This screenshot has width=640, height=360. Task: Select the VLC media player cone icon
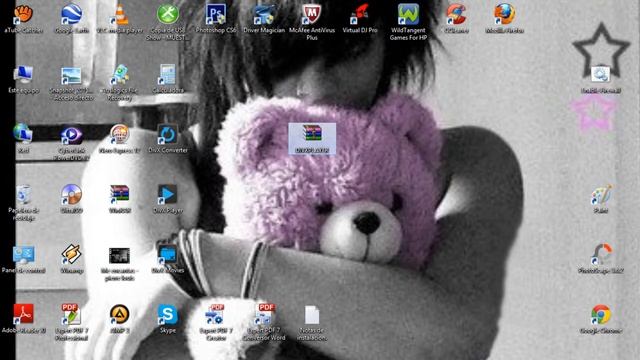coord(120,14)
